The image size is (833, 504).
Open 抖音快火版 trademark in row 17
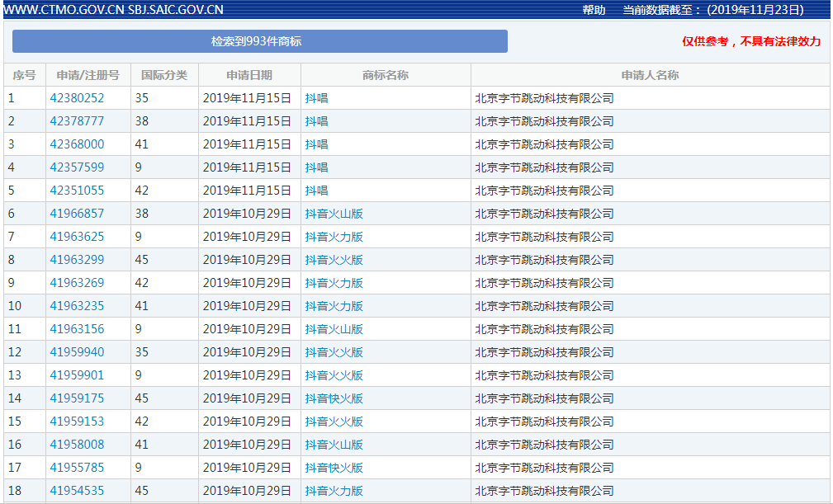(334, 468)
